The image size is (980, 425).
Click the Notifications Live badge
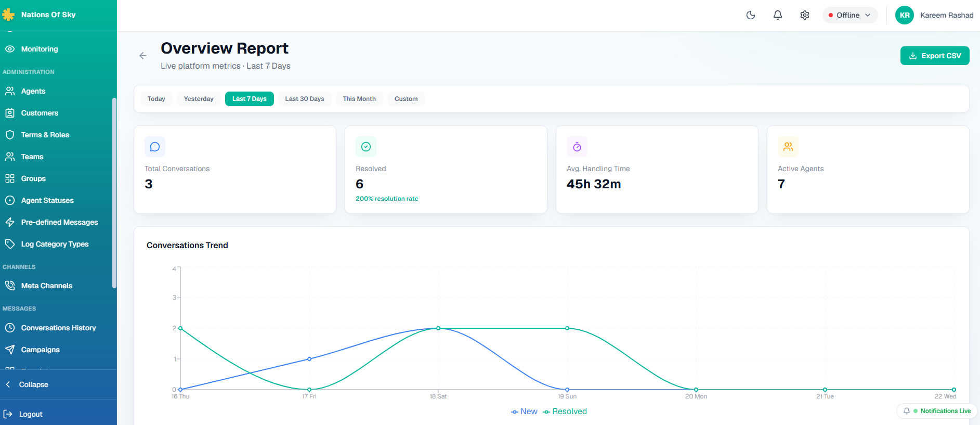(x=937, y=411)
